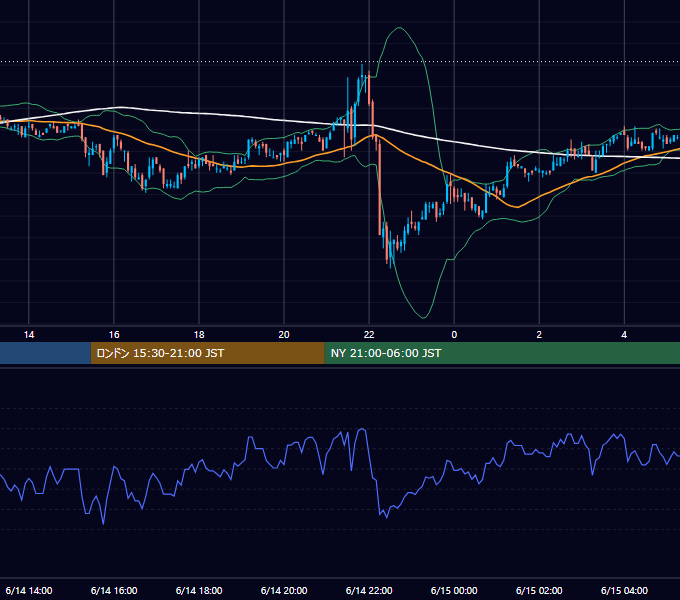Click the hour label 2 on price chart axis

(x=539, y=335)
